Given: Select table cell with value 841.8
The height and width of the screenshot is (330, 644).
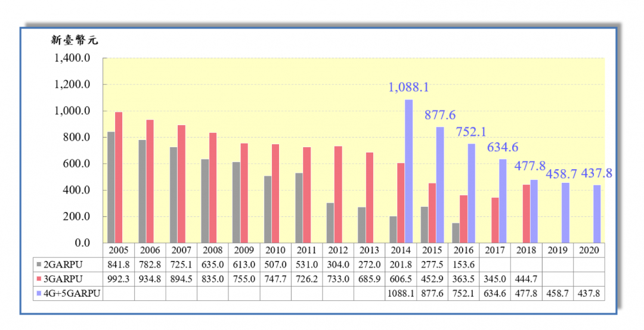Looking at the screenshot, I should click(x=119, y=264).
